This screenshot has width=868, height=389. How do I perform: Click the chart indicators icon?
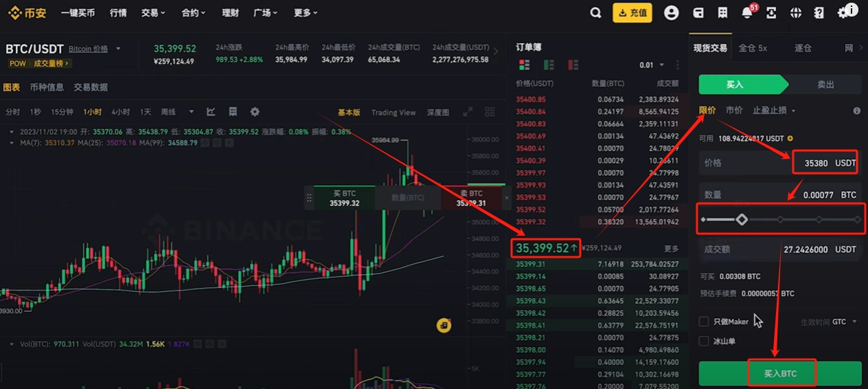point(211,111)
